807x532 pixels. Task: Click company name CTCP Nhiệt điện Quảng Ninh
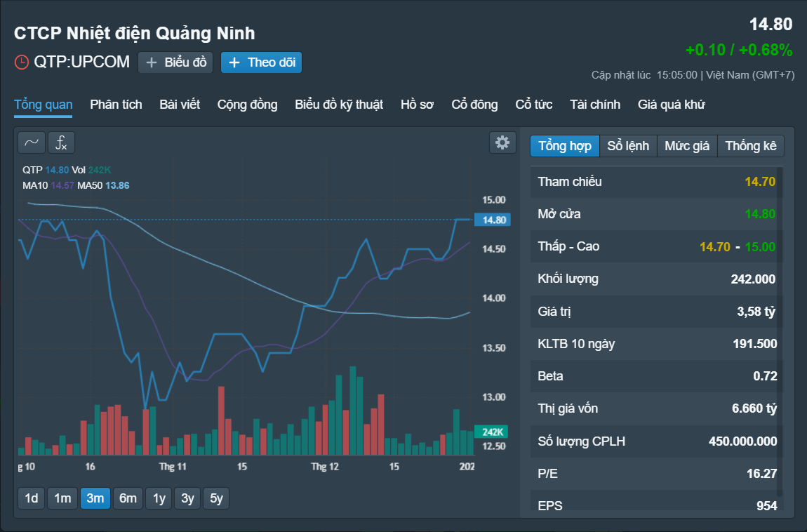coord(134,34)
